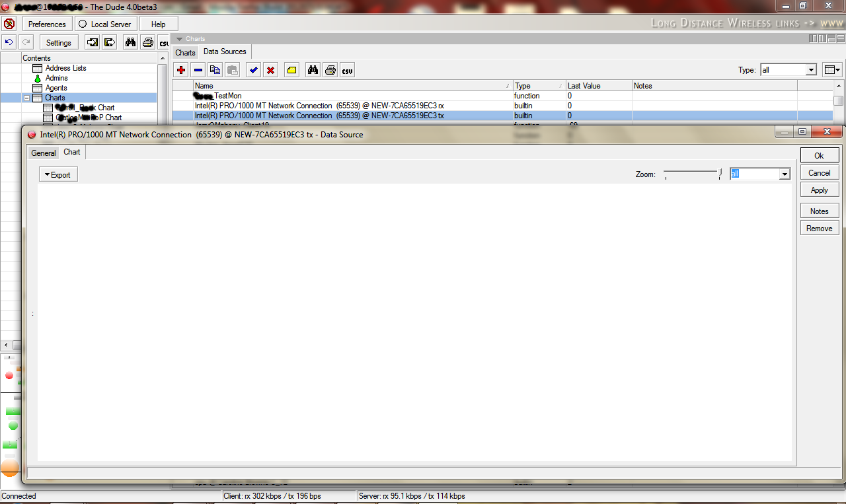
Task: Select the TestMon data source row
Action: coord(502,96)
